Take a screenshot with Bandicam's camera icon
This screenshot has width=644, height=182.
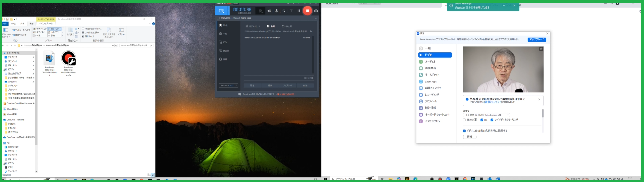click(316, 11)
